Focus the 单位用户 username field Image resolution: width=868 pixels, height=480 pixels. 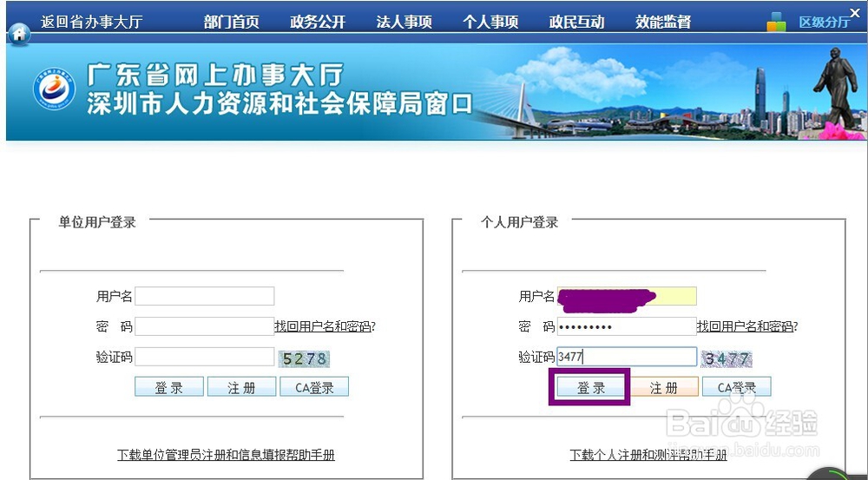[x=205, y=296]
